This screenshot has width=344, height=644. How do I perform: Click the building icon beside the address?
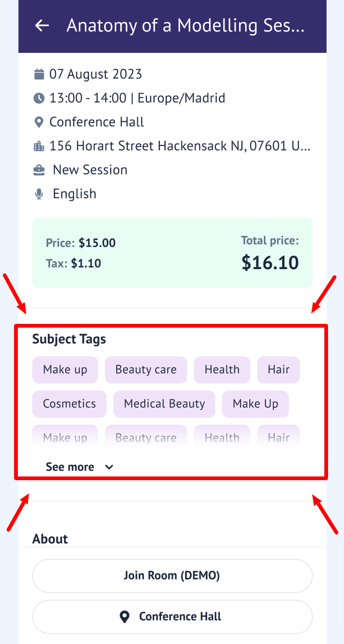(39, 146)
